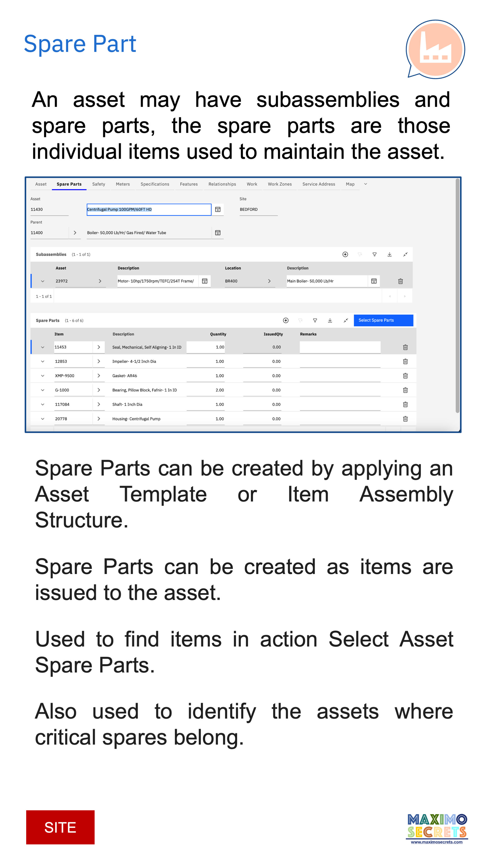Expand details for item XMP-9500
The width and height of the screenshot is (488, 868).
pos(42,375)
